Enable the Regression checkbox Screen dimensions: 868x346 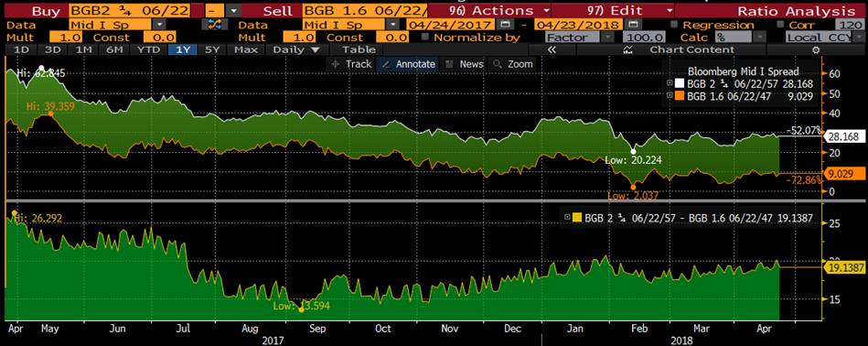pyautogui.click(x=674, y=25)
